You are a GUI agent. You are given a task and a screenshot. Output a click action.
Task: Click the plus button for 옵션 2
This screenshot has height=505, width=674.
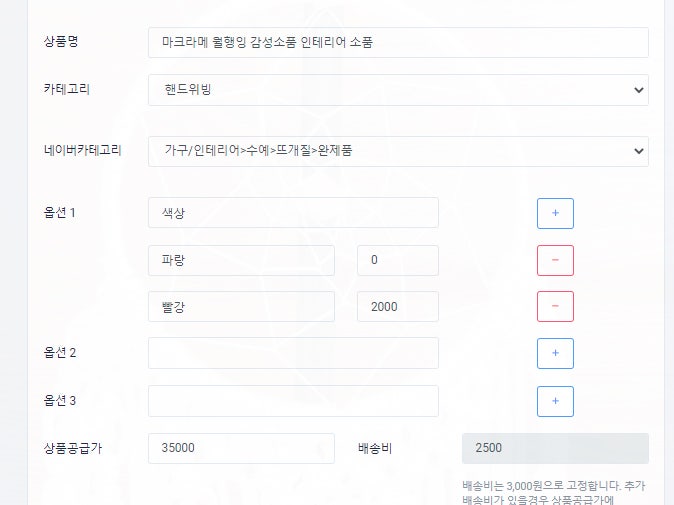[x=555, y=353]
